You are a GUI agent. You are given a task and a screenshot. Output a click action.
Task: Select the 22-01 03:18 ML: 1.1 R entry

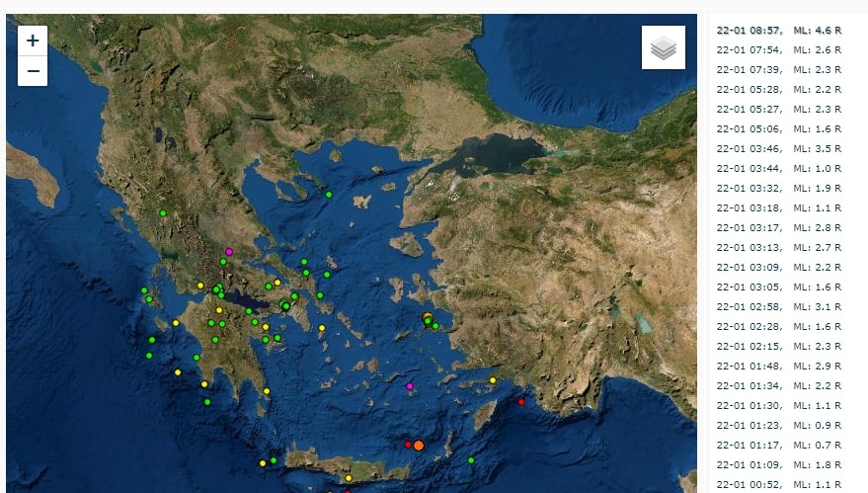(x=779, y=208)
